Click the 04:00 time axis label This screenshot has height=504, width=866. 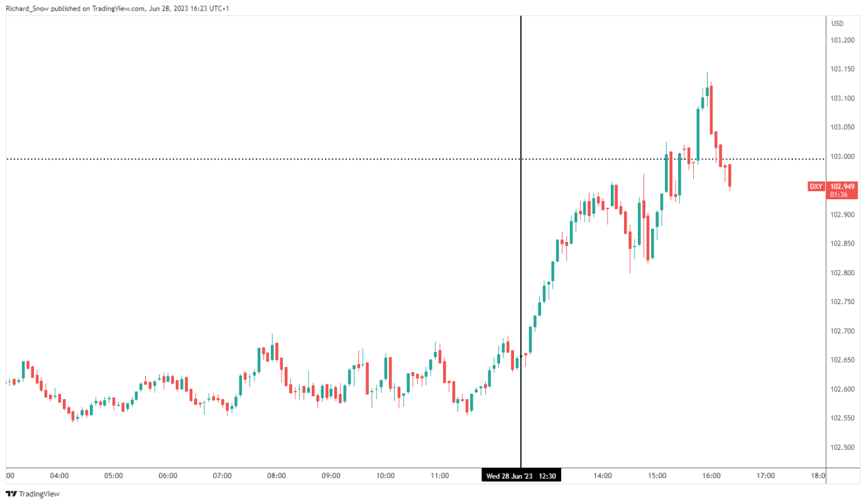(x=59, y=476)
